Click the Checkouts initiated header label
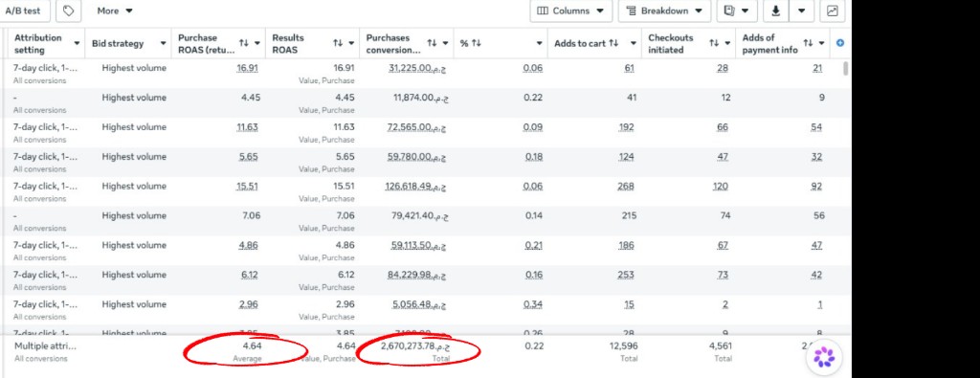 coord(671,43)
